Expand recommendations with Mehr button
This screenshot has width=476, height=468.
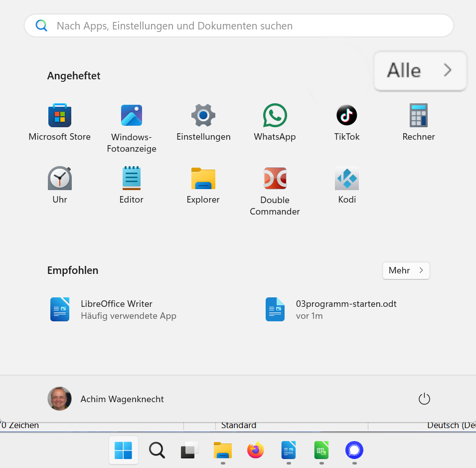[406, 270]
